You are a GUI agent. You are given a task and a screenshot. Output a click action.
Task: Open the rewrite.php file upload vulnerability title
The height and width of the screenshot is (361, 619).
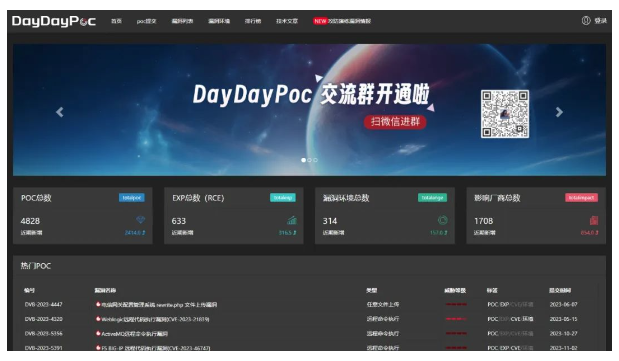click(x=159, y=305)
